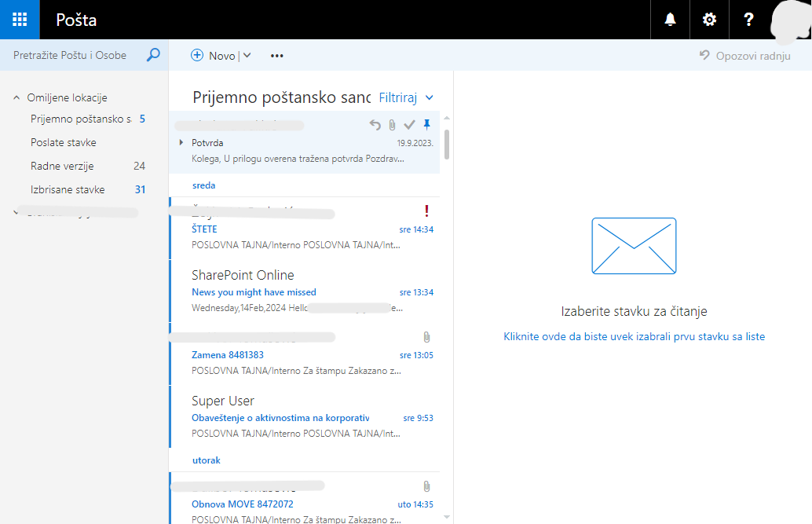Open the Novo dropdown arrow
Image resolution: width=812 pixels, height=524 pixels.
click(247, 56)
